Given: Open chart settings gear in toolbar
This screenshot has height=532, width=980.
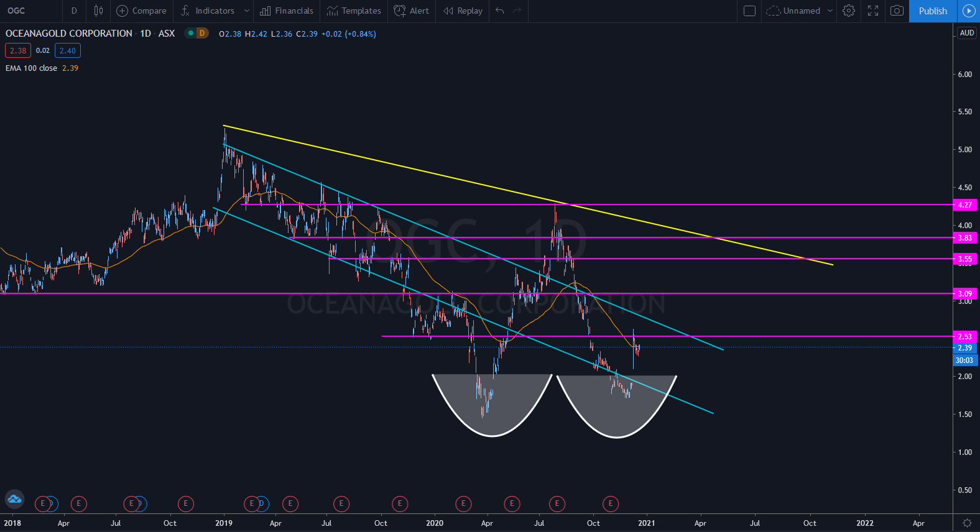Looking at the screenshot, I should click(x=849, y=11).
